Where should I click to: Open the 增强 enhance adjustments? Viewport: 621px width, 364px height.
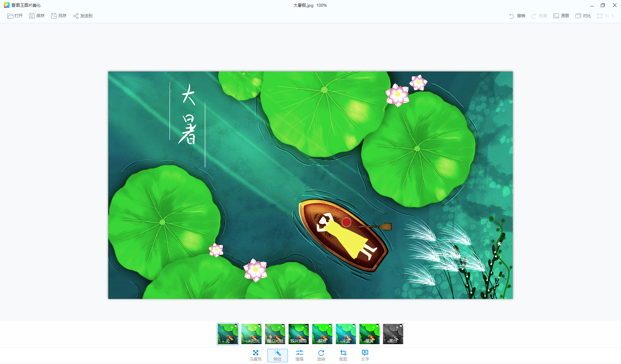point(299,356)
